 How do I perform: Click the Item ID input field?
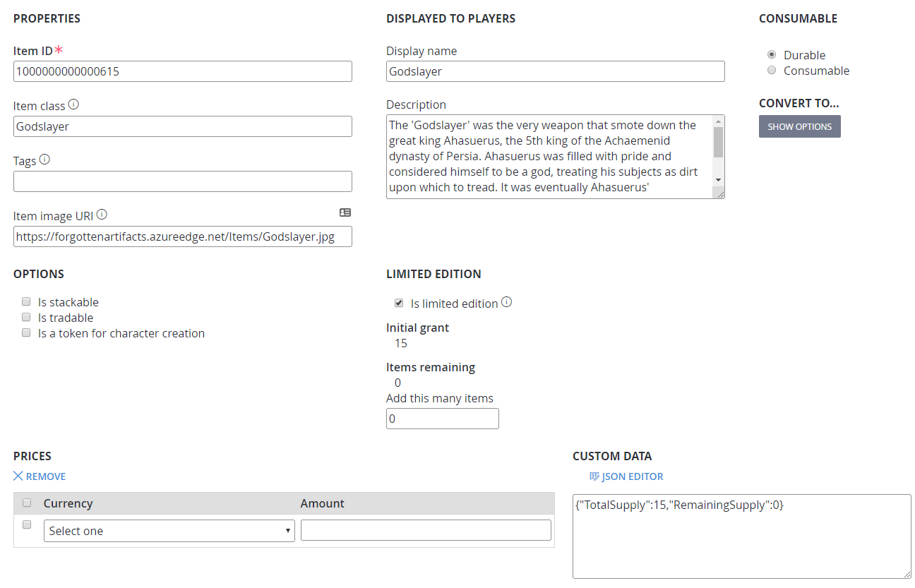(x=182, y=71)
